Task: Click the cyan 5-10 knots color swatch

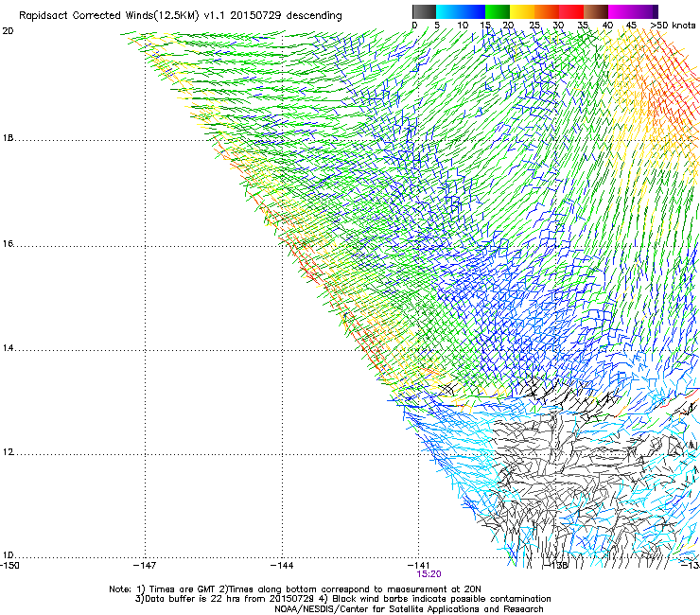Action: [x=448, y=11]
